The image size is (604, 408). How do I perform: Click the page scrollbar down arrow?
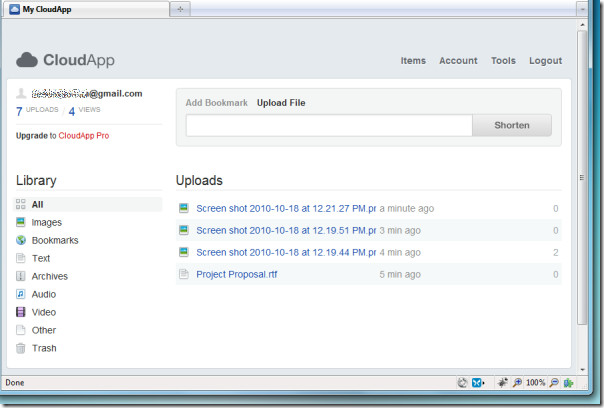(x=582, y=369)
